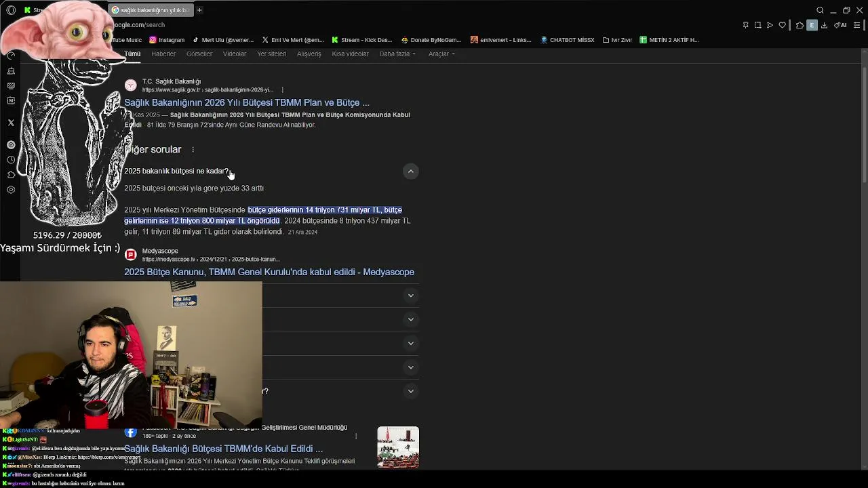This screenshot has height=488, width=868.
Task: Select the Tümü results tab
Action: [132, 54]
